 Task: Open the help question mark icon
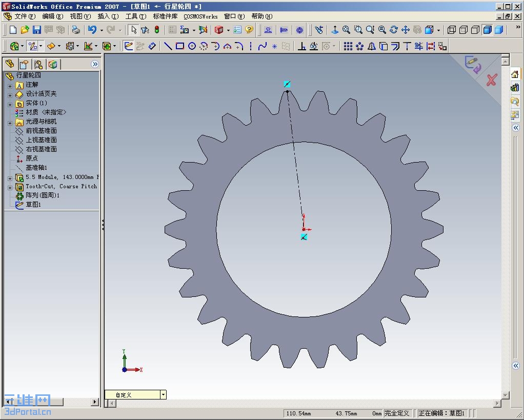pyautogui.click(x=249, y=30)
